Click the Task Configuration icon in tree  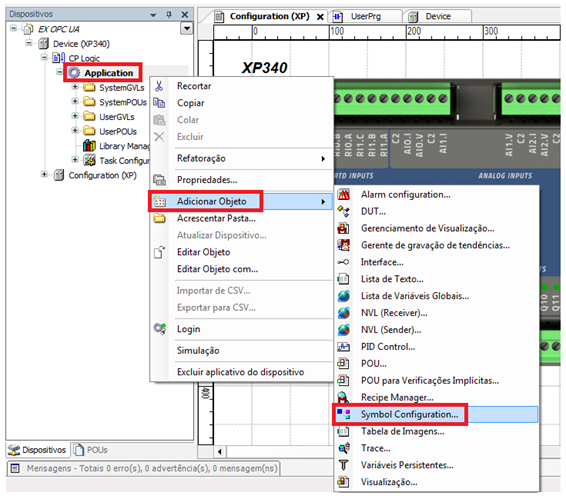point(89,160)
